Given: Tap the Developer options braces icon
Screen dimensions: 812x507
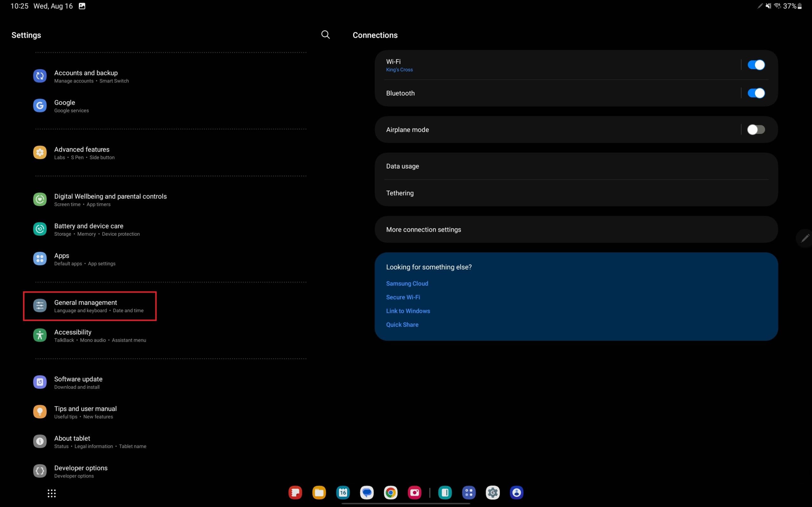Looking at the screenshot, I should (x=40, y=471).
